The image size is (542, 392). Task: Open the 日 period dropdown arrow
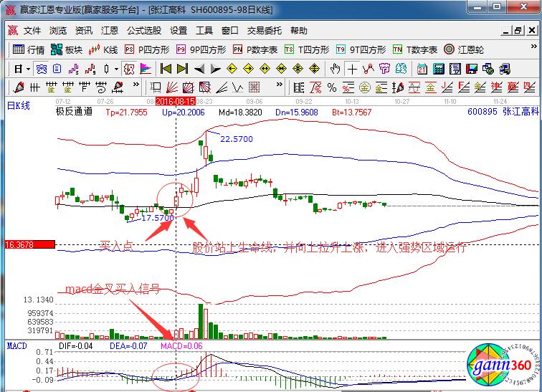click(x=27, y=70)
